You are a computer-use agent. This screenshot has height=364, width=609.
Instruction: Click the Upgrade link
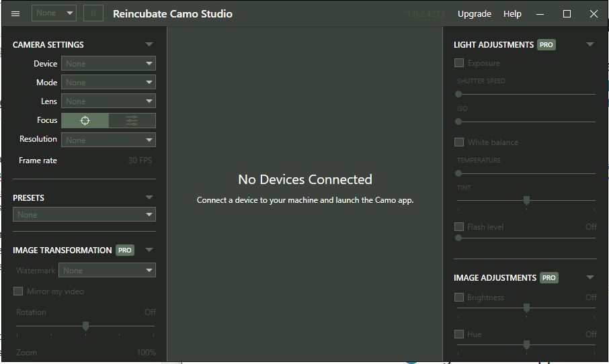click(x=475, y=13)
